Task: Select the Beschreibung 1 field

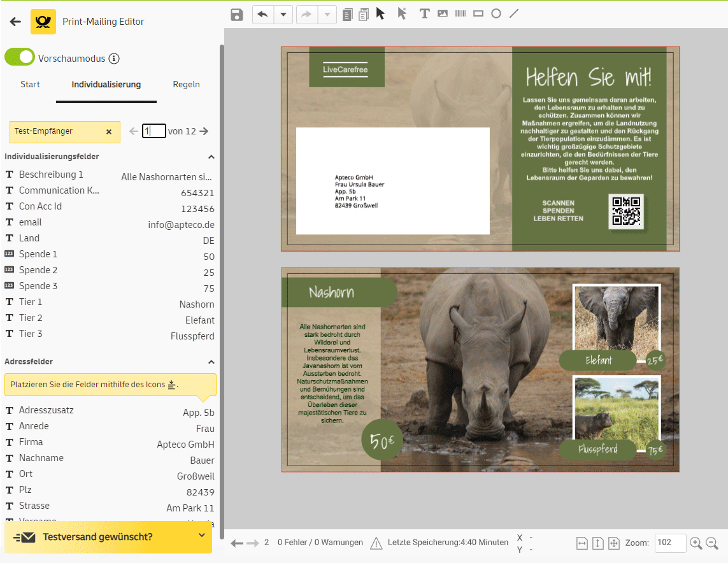Action: pos(110,175)
